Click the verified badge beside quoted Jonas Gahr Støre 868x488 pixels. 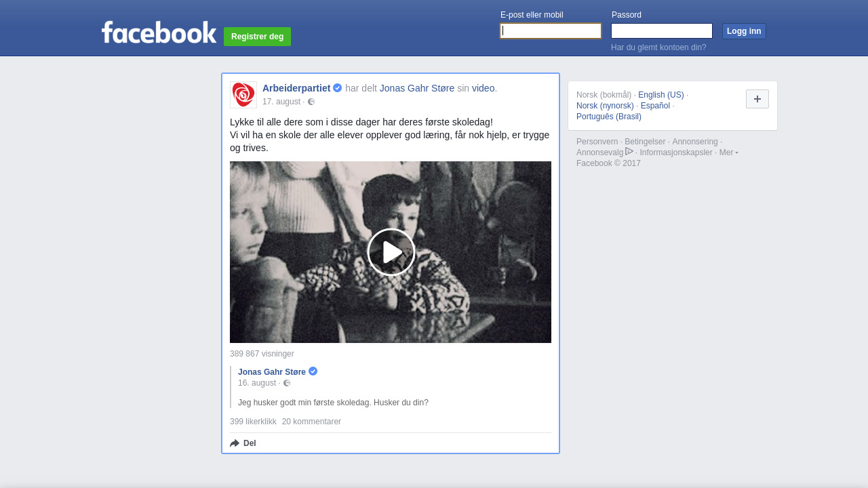pyautogui.click(x=313, y=371)
